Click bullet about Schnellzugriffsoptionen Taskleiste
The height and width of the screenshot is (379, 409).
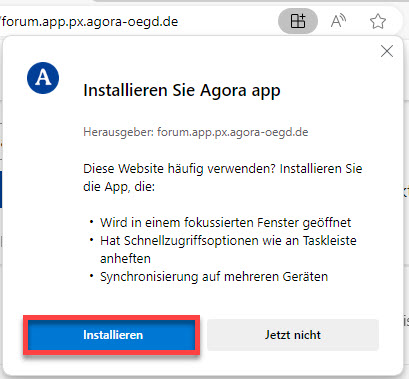(228, 241)
